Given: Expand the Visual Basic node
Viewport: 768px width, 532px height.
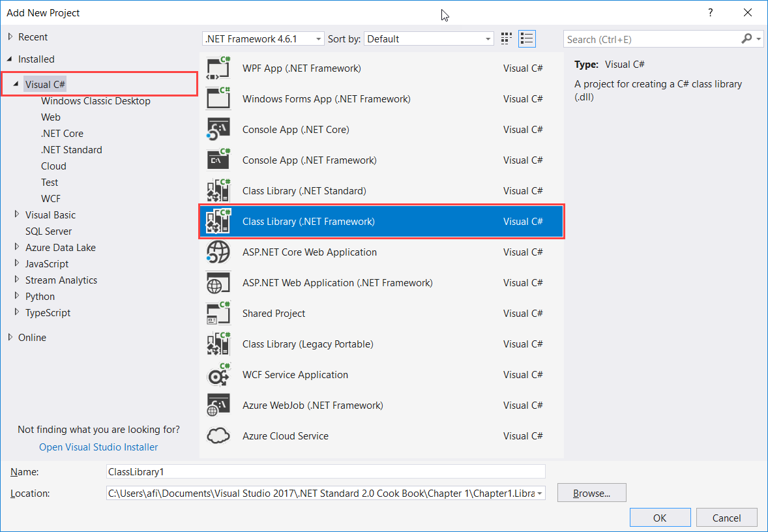Looking at the screenshot, I should 17,214.
